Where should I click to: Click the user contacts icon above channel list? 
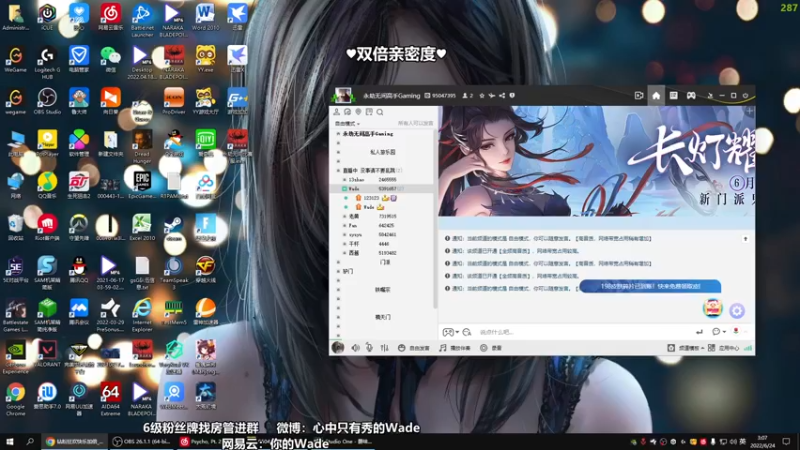337,112
